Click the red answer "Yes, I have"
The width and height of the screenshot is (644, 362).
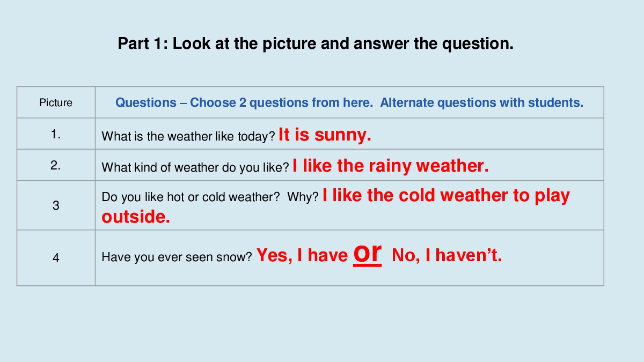tap(302, 256)
